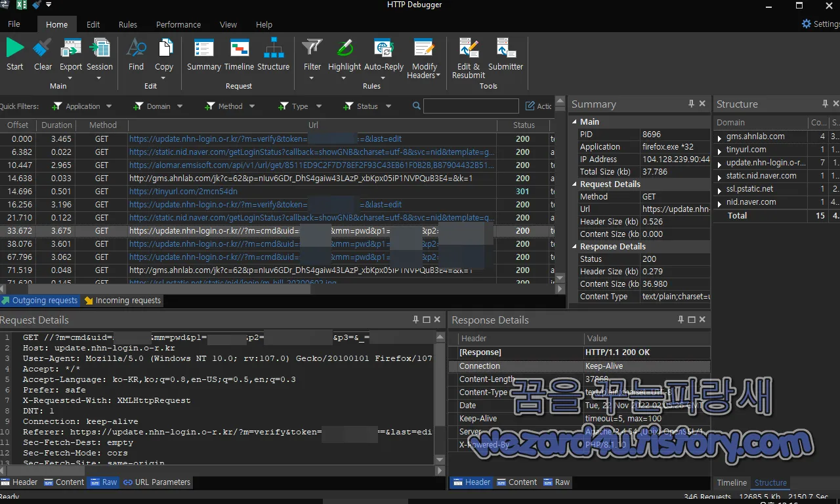Pin the Summary panel
Viewport: 840px width, 504px height.
point(691,104)
